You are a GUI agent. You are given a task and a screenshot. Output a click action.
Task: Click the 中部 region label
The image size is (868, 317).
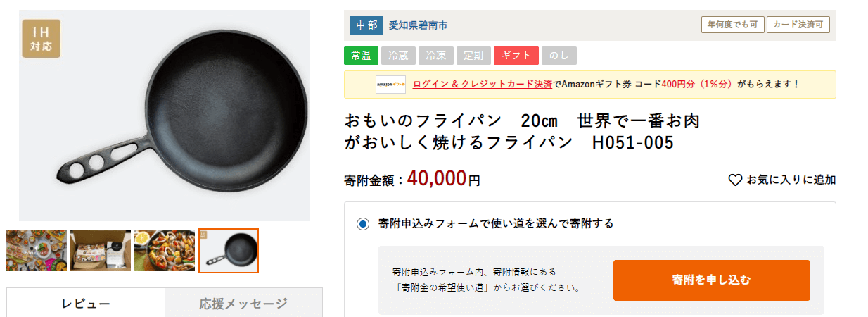pos(366,25)
